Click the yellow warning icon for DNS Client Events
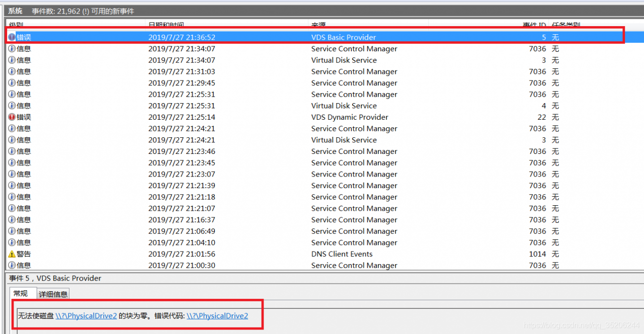Screen dimensions: 644x334 click(12, 254)
